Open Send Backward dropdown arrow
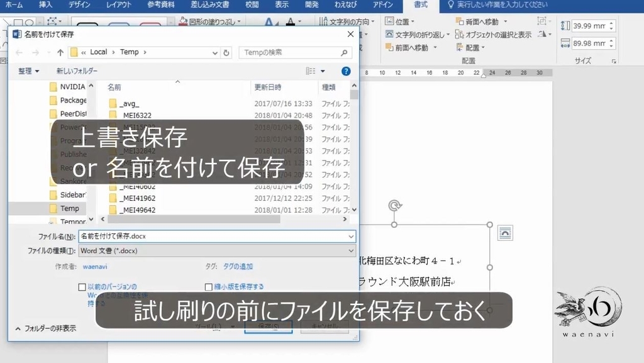The width and height of the screenshot is (644, 363). (506, 21)
